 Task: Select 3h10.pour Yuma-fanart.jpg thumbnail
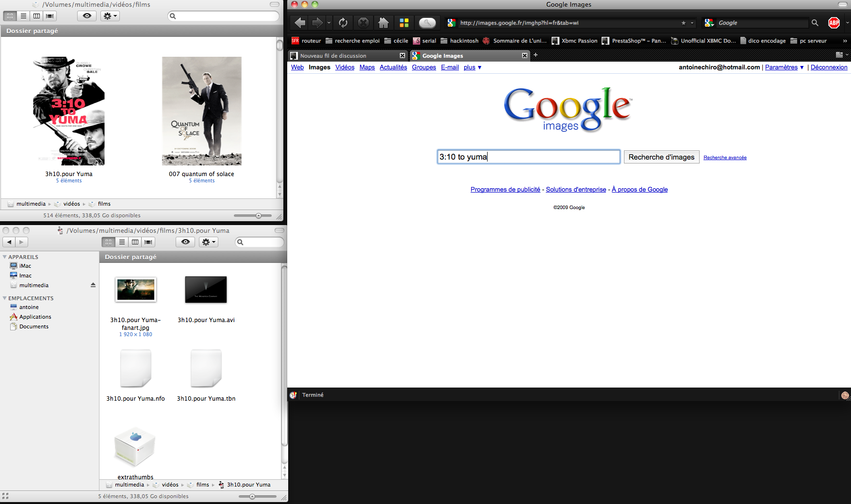pos(136,290)
